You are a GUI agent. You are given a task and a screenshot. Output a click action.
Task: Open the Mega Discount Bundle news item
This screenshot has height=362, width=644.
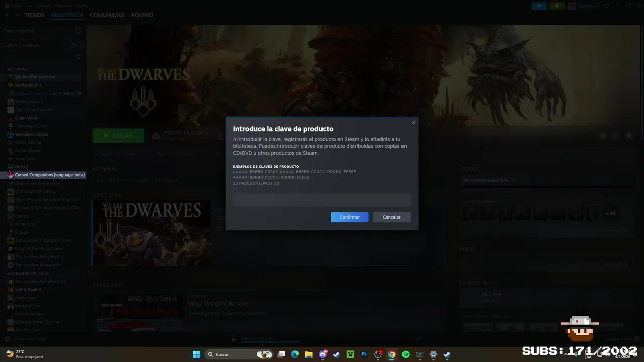[217, 304]
